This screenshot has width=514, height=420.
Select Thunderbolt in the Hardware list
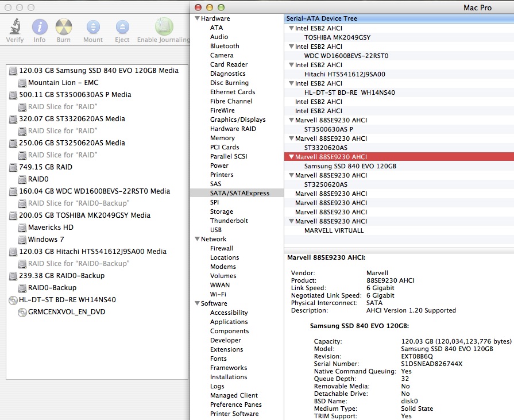(229, 221)
